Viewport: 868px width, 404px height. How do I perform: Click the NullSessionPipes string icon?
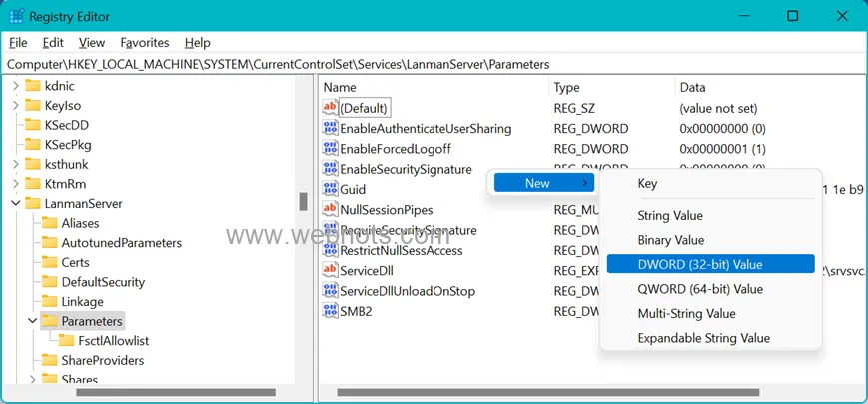tap(330, 209)
